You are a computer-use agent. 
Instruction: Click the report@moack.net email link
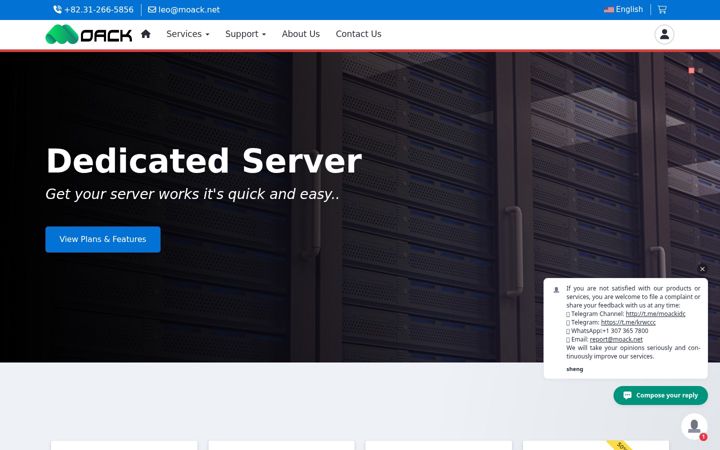click(x=616, y=339)
